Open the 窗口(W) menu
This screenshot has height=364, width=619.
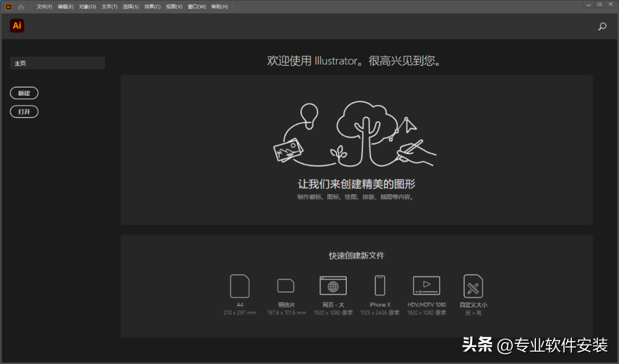click(x=197, y=7)
